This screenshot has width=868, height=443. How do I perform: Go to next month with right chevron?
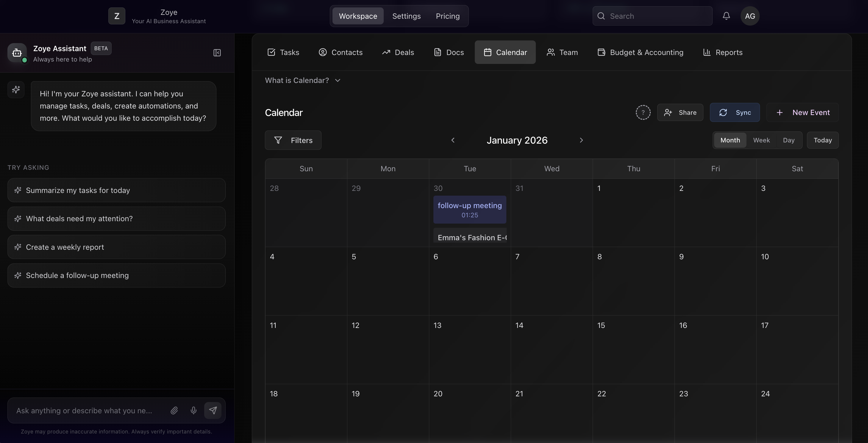(581, 140)
